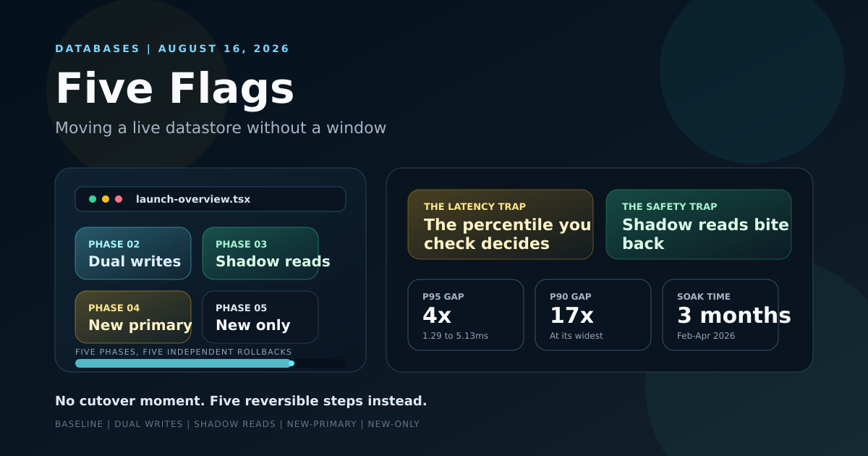The height and width of the screenshot is (456, 868).
Task: Open The Latency Trap card
Action: 501,224
